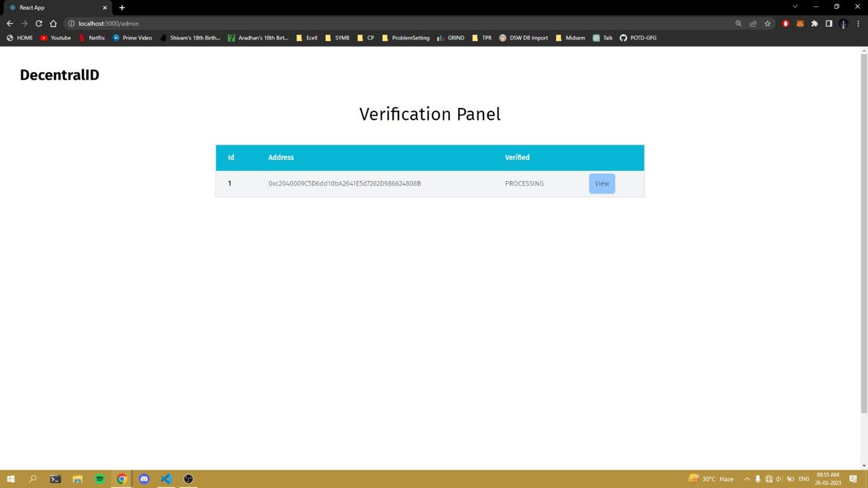Viewport: 868px width, 488px height.
Task: Open Chrome's three-dot menu
Action: point(858,23)
